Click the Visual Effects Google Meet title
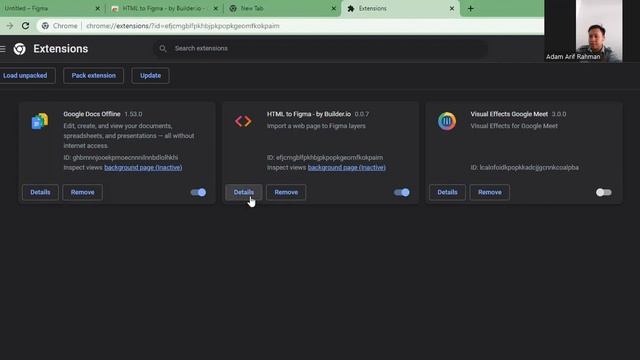 (x=509, y=114)
